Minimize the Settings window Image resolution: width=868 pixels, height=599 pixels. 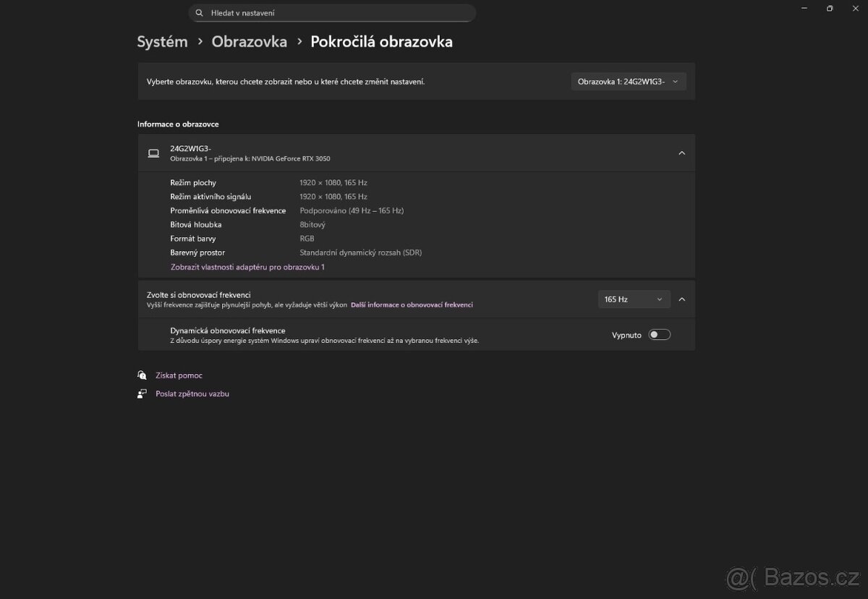(x=804, y=8)
